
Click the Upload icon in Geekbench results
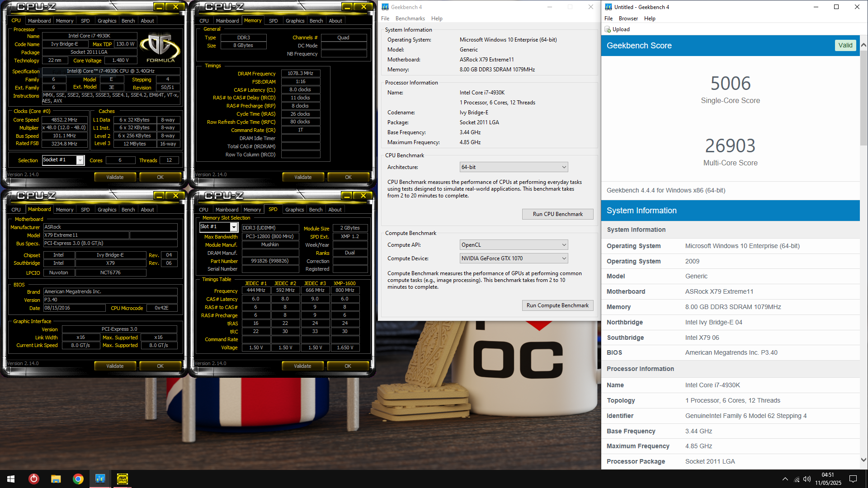(x=608, y=29)
